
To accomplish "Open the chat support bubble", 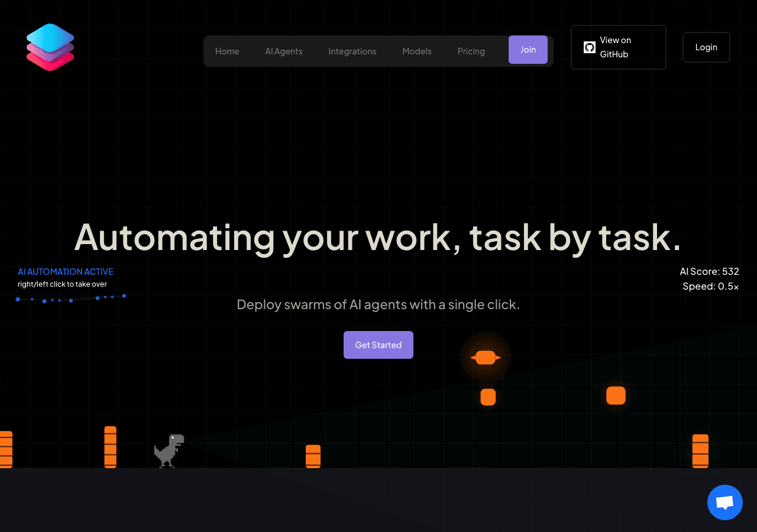I will point(725,502).
